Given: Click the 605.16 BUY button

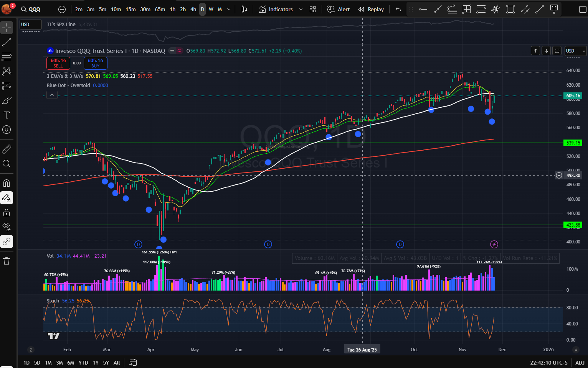Looking at the screenshot, I should [x=95, y=63].
